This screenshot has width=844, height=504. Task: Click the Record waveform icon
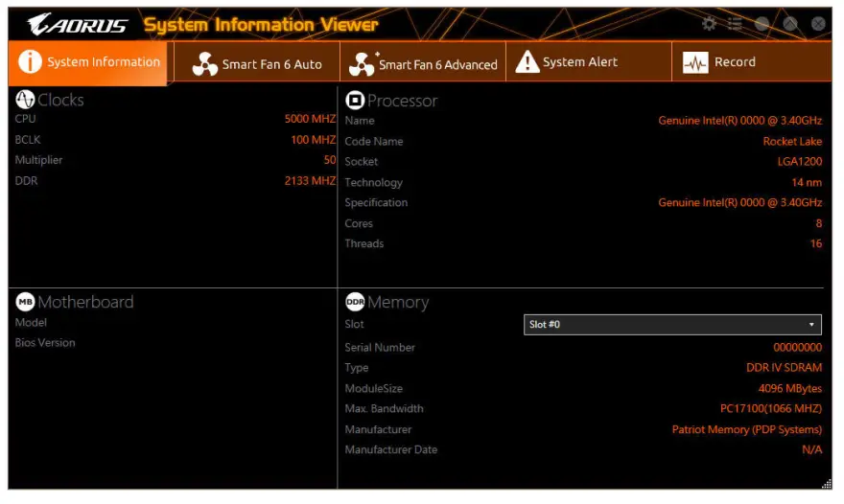coord(695,62)
